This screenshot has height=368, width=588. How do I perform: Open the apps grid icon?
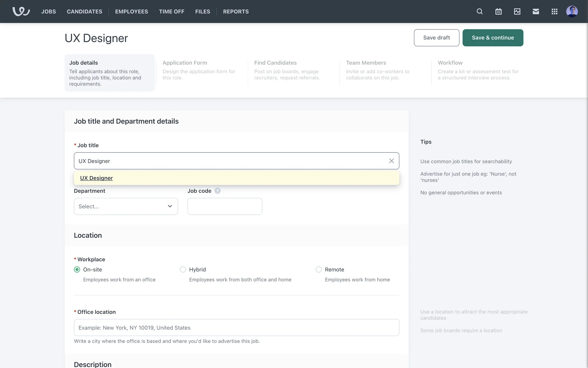pos(554,11)
